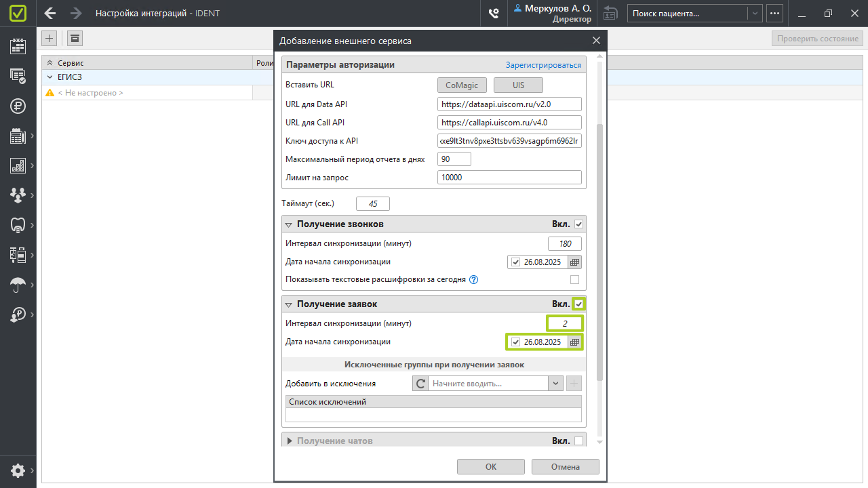Click the Проверить состояние button
This screenshot has width=868, height=488.
(x=818, y=39)
